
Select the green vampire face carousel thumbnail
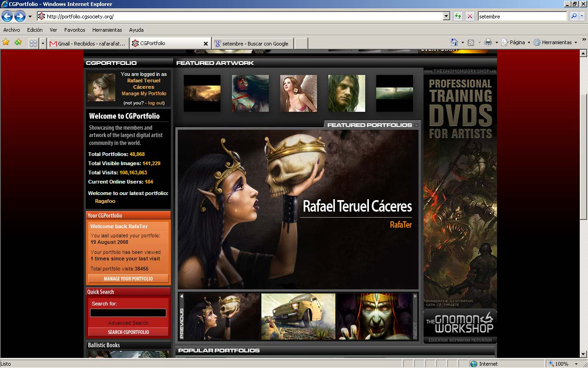[x=374, y=316]
